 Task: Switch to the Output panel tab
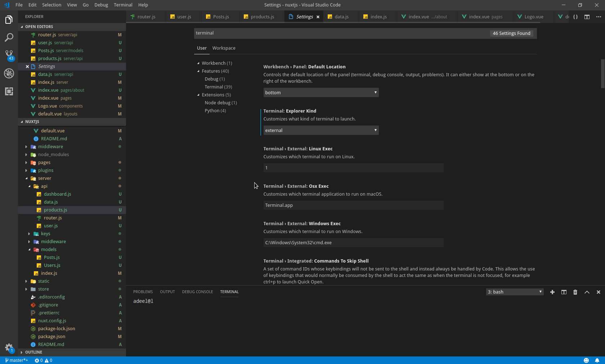167,292
